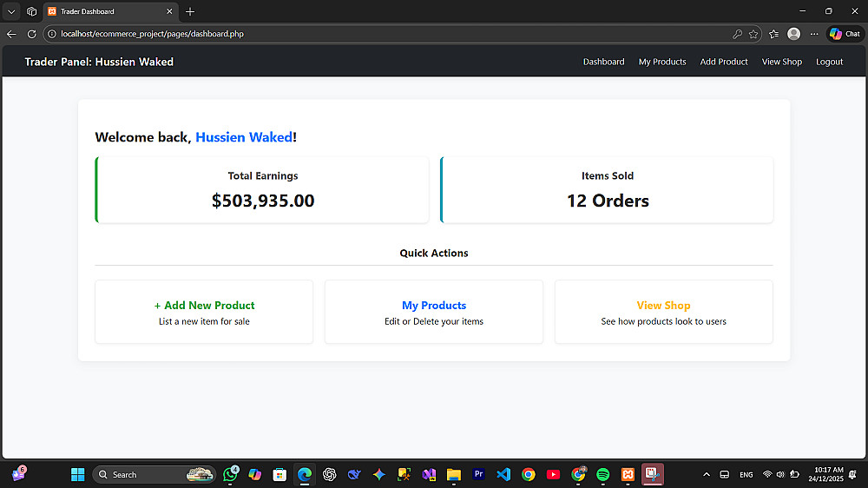Switch to Microsoft Edge in the taskbar

[305, 475]
